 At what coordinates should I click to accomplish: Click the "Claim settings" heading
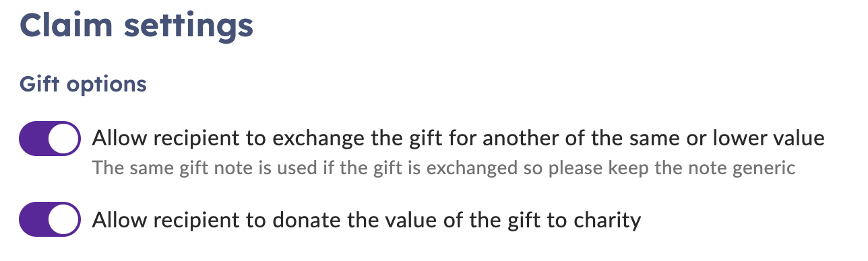point(136,26)
